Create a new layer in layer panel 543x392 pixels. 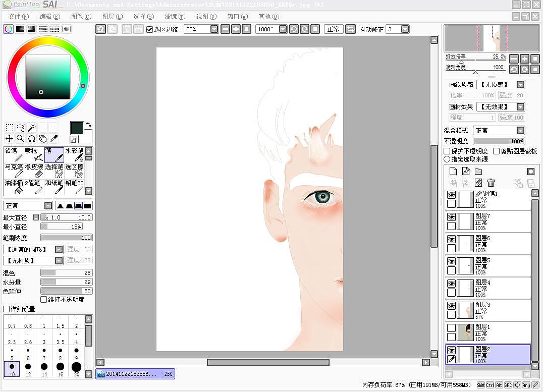click(x=453, y=171)
